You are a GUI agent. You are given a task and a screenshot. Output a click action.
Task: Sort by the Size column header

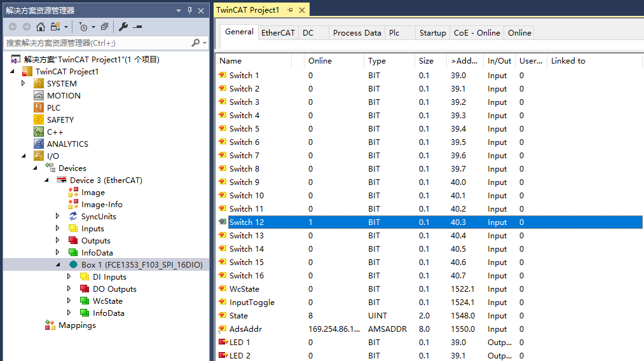tap(430, 61)
